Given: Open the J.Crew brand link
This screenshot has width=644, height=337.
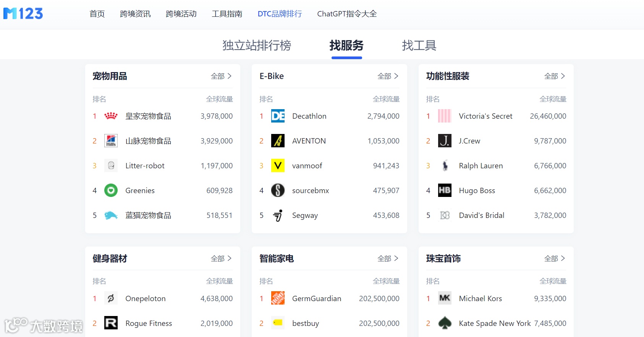Looking at the screenshot, I should pos(469,141).
